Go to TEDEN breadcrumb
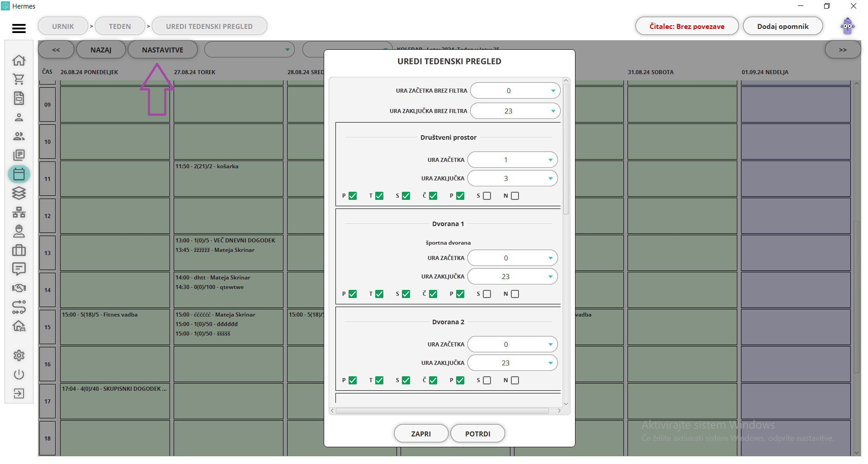 tap(120, 26)
